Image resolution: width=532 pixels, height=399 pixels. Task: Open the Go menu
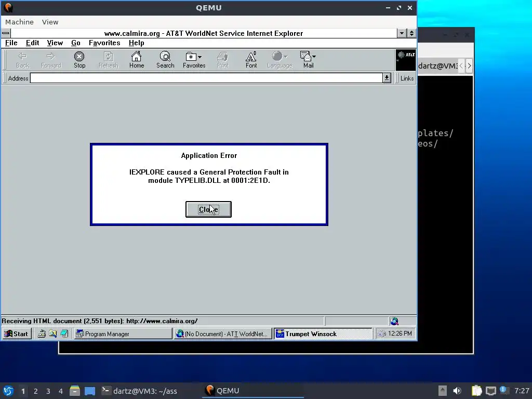tap(76, 43)
